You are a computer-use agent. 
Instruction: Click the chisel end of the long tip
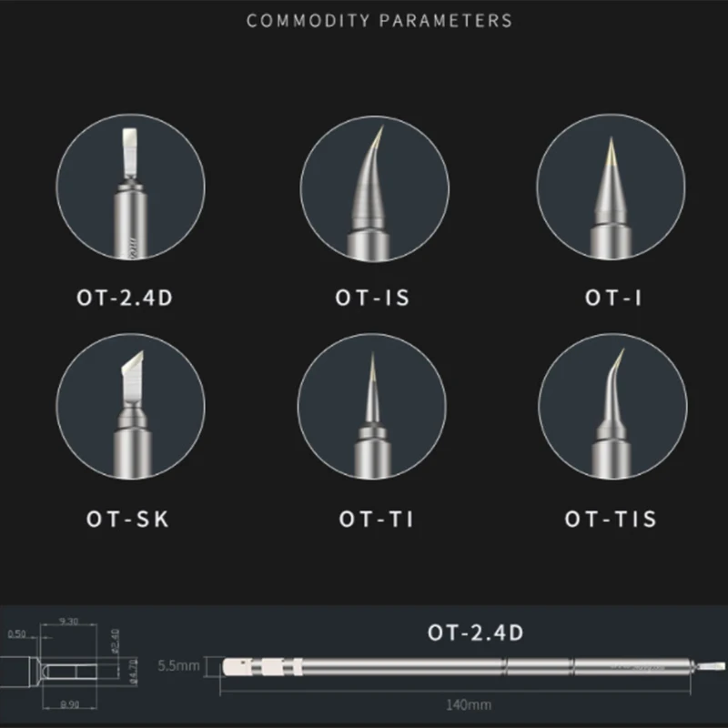[711, 666]
